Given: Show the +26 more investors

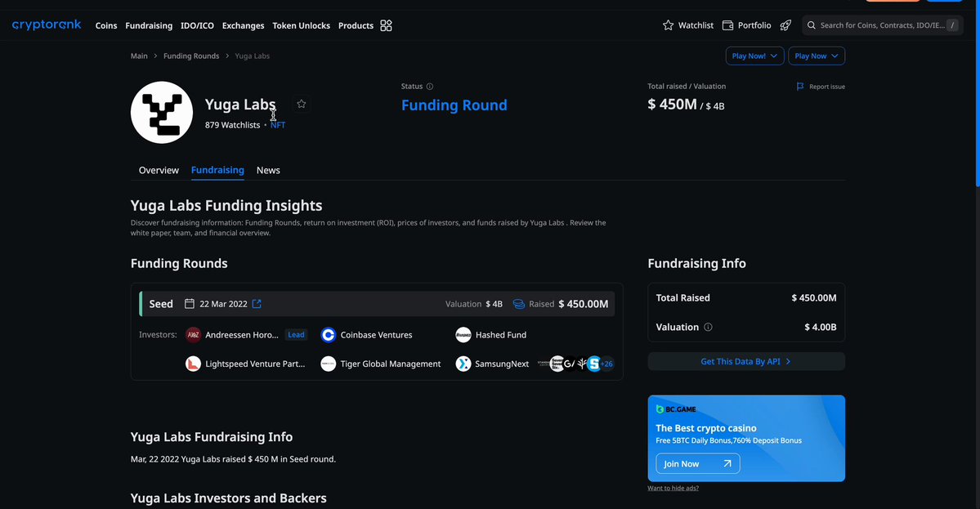Looking at the screenshot, I should tap(606, 364).
